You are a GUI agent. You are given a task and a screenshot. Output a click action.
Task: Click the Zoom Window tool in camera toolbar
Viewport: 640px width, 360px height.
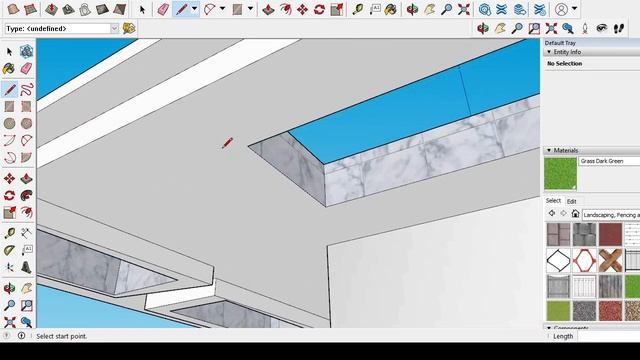[534, 28]
